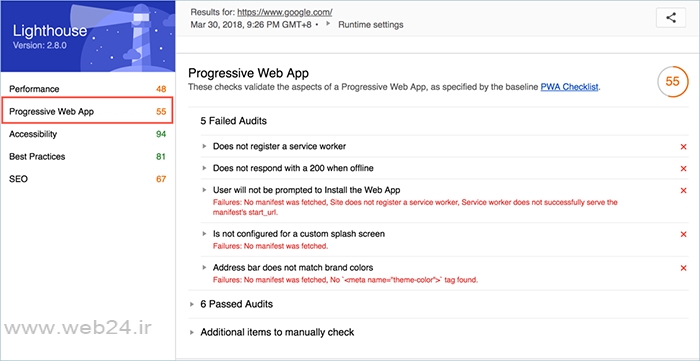Click red X beside offline 200 audit
This screenshot has width=700, height=361.
click(683, 169)
